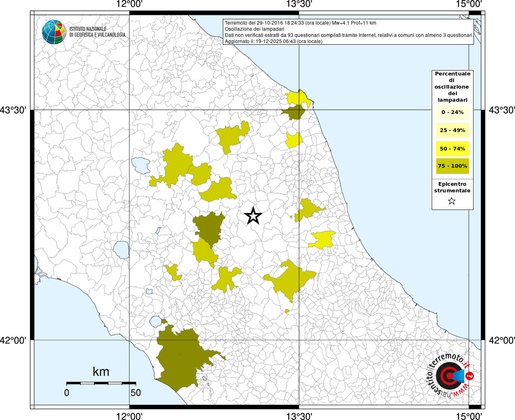Click the epicenter star on the map
The width and height of the screenshot is (515, 420).
253,216
